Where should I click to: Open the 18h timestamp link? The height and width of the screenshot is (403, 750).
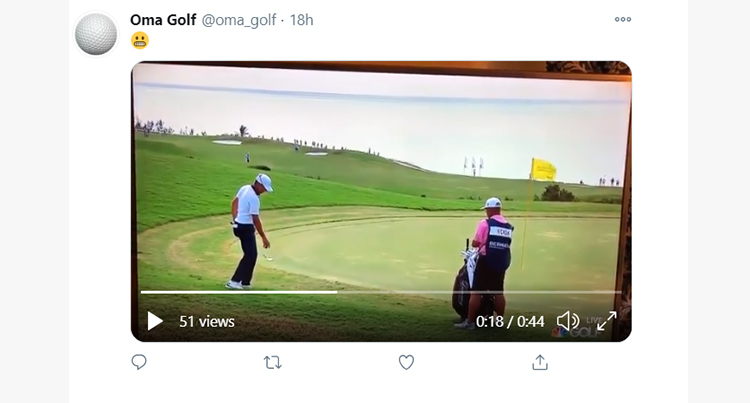[301, 20]
